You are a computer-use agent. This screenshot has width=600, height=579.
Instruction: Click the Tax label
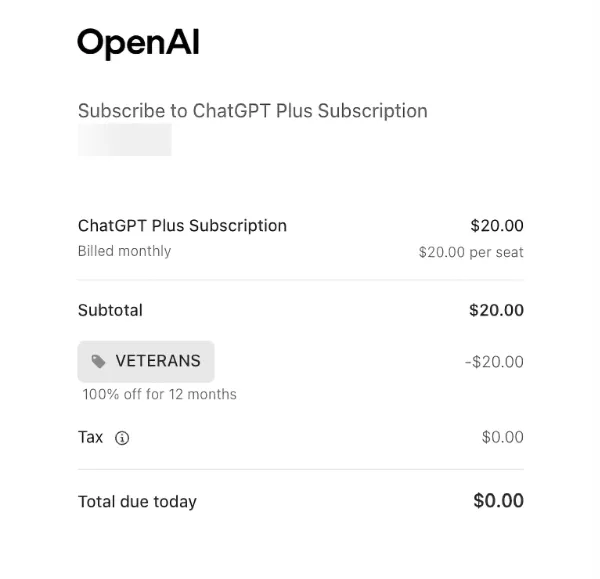[90, 437]
